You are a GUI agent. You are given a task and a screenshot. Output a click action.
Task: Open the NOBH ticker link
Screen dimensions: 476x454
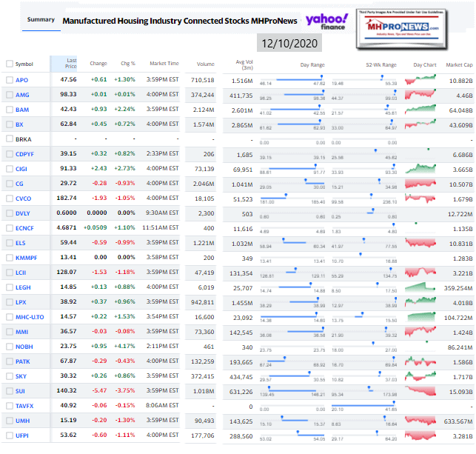click(24, 347)
